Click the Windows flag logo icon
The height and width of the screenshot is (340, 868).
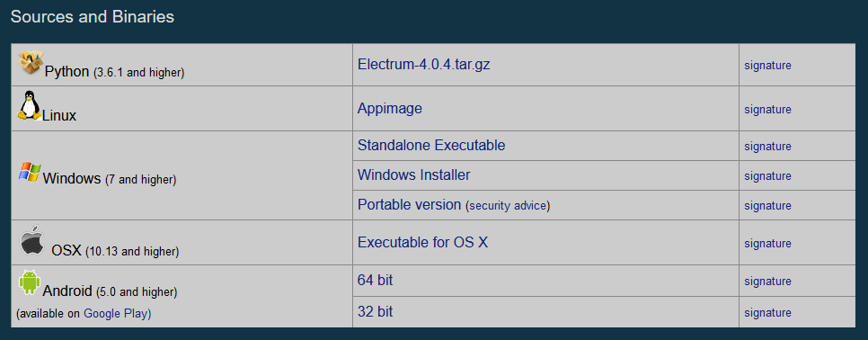[30, 172]
